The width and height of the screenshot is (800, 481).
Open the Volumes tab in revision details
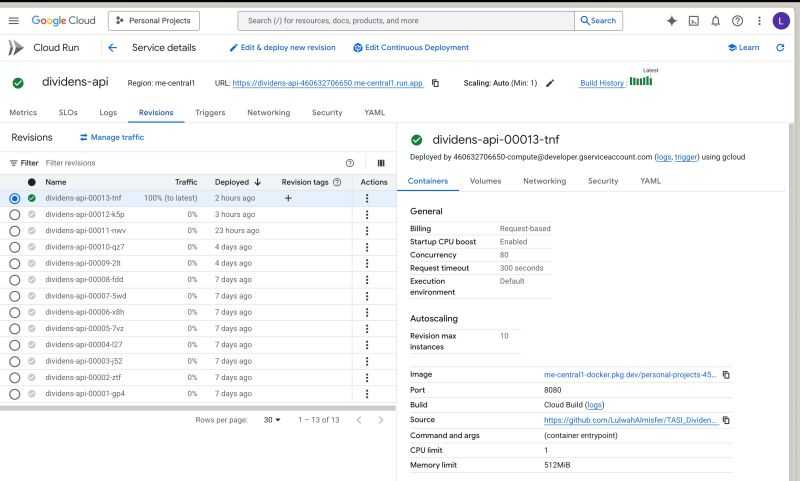pos(485,181)
